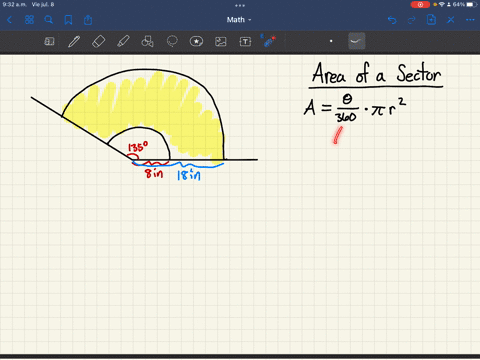Tap the 'Area of a Sector' handwritten title
The width and height of the screenshot is (480, 360).
click(x=376, y=73)
